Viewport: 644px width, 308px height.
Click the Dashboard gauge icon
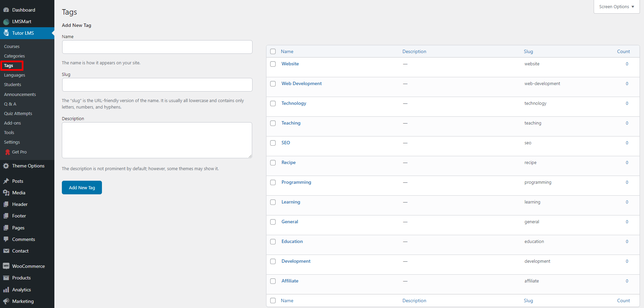tap(6, 10)
